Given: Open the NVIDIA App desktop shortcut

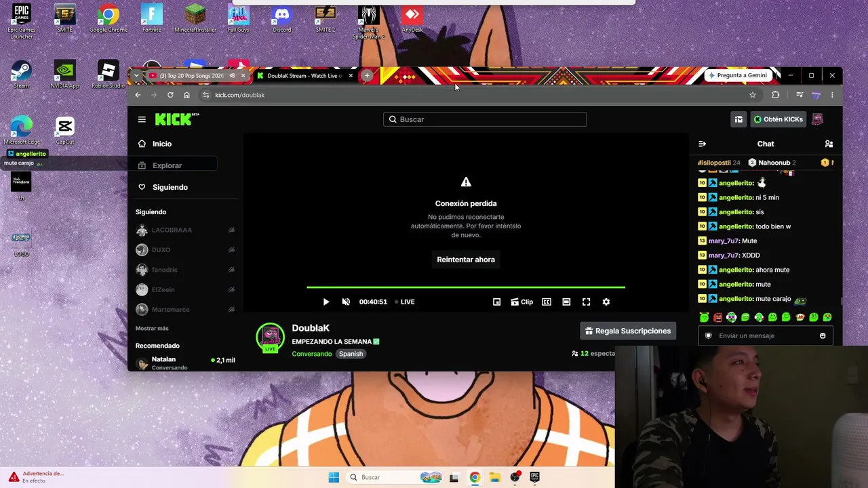Looking at the screenshot, I should click(x=65, y=75).
